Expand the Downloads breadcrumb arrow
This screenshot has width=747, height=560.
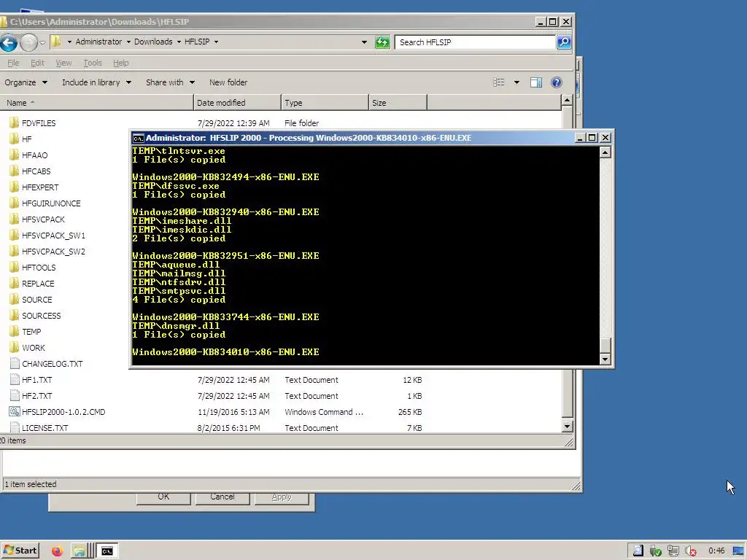[179, 42]
